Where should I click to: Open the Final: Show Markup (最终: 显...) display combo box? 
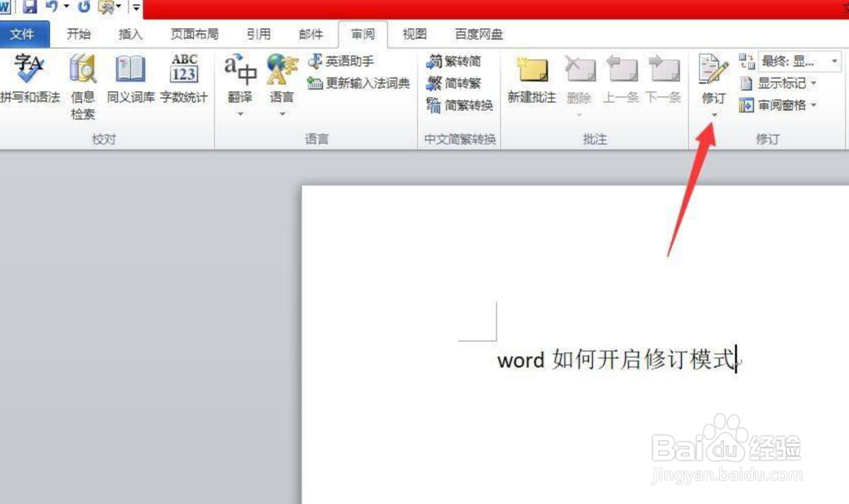799,61
